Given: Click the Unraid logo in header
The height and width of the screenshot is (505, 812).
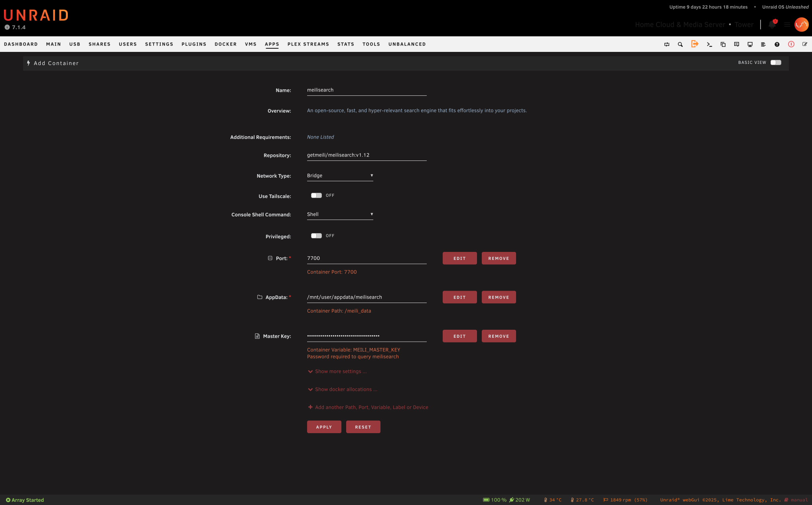Looking at the screenshot, I should pyautogui.click(x=36, y=15).
